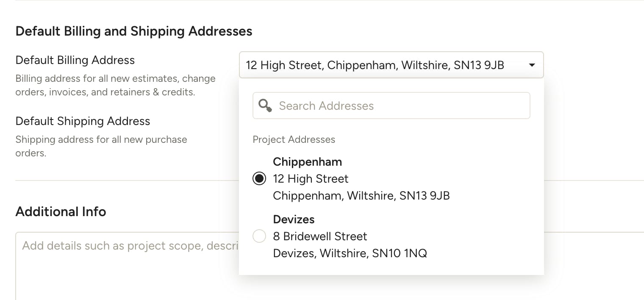Screen dimensions: 644x300
Task: Click Default Billing and Shipping Addresses heading
Action: point(134,31)
